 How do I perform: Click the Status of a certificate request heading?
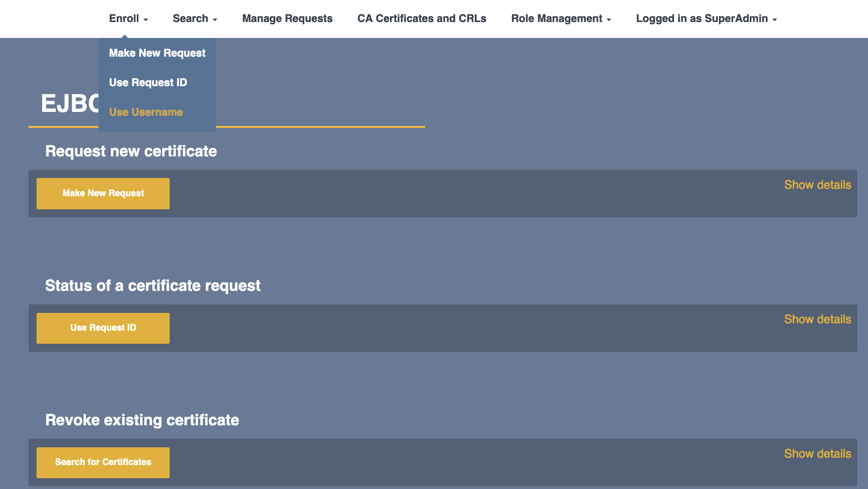[153, 286]
